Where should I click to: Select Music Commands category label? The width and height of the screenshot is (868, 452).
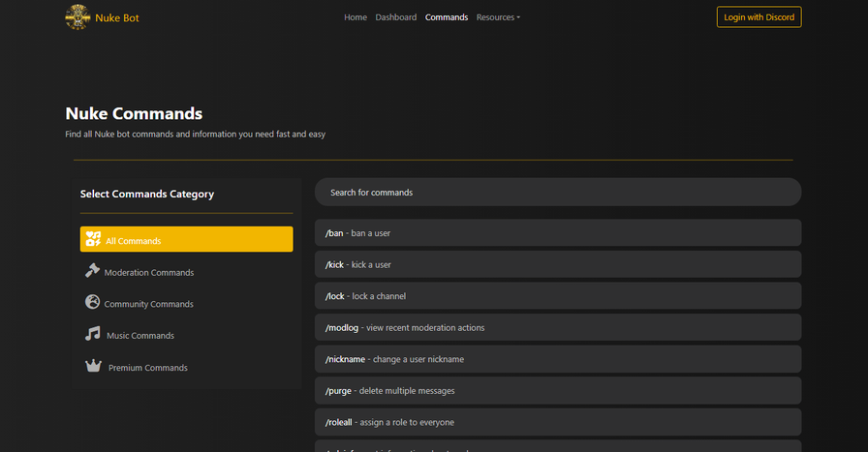click(x=140, y=336)
